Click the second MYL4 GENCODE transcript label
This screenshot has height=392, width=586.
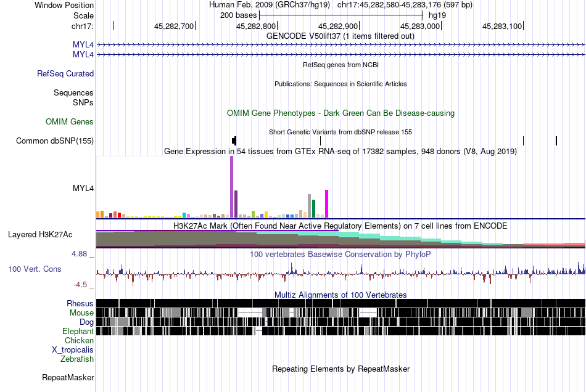click(83, 54)
